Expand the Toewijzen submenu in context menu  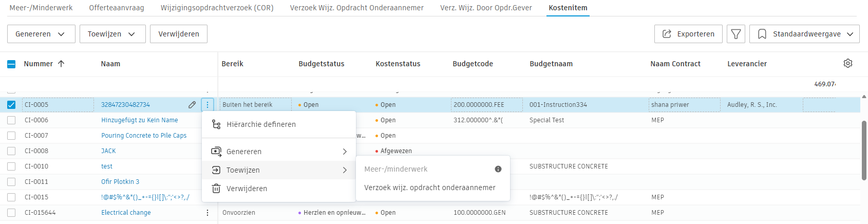(279, 170)
